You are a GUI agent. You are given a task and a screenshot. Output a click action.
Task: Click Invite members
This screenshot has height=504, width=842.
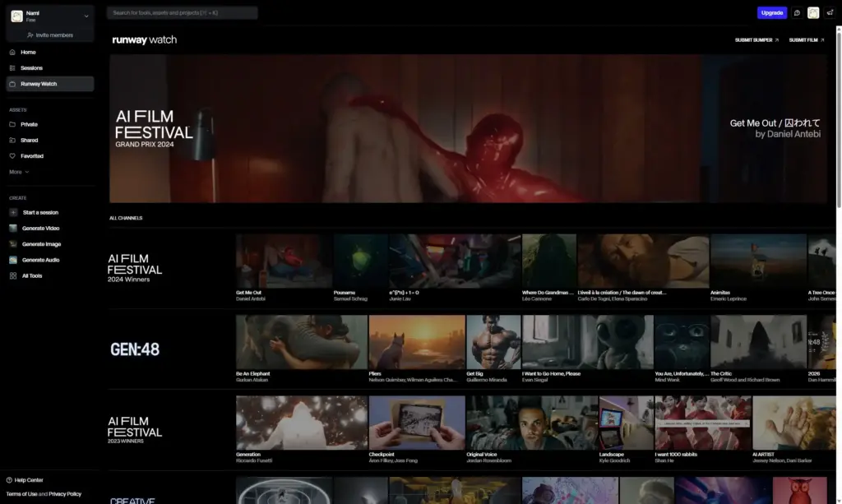click(x=50, y=35)
